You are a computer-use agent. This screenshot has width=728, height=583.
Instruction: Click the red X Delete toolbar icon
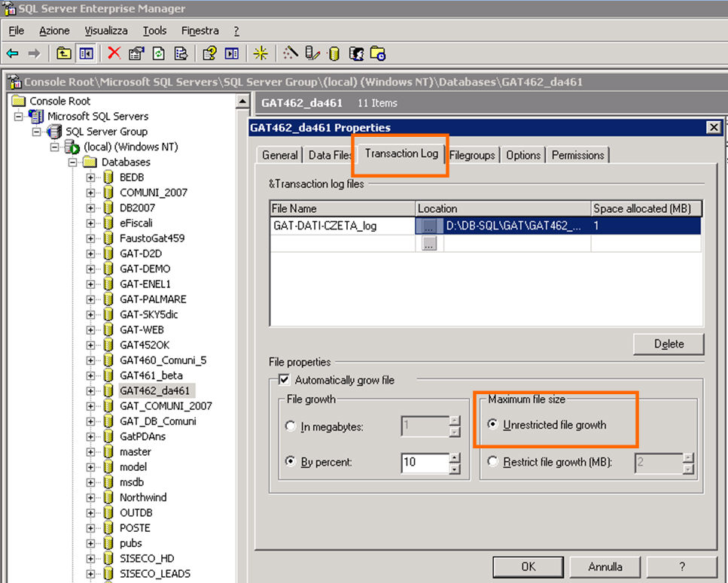pos(114,53)
